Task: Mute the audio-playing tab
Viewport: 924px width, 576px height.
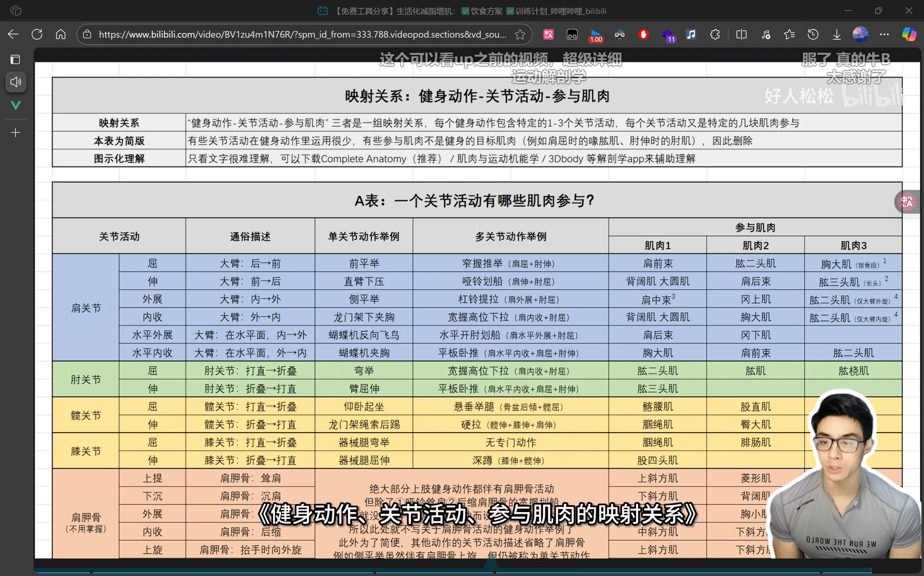Action: (16, 82)
